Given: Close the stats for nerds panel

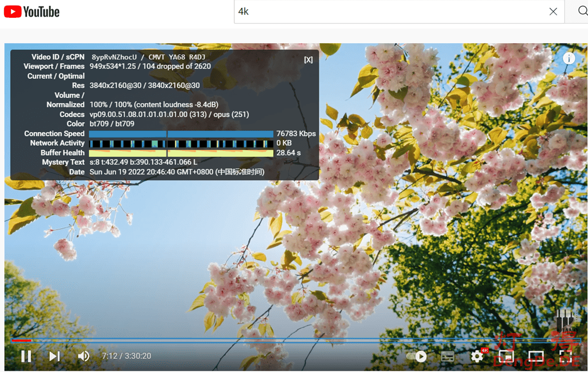Looking at the screenshot, I should 308,60.
